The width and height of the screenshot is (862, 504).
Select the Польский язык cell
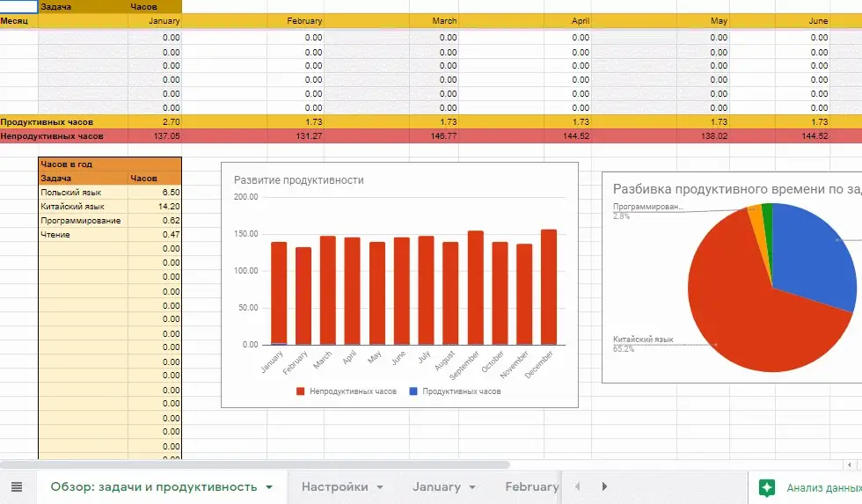point(83,193)
